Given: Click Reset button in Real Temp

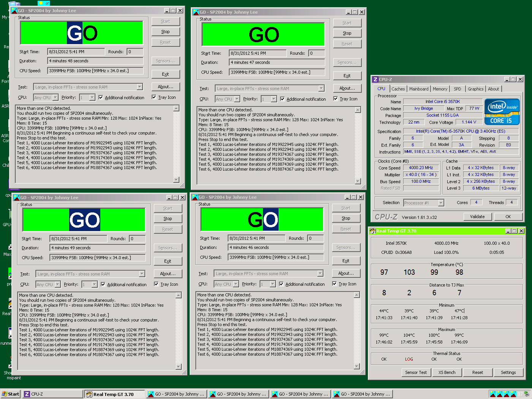Looking at the screenshot, I should tap(478, 372).
